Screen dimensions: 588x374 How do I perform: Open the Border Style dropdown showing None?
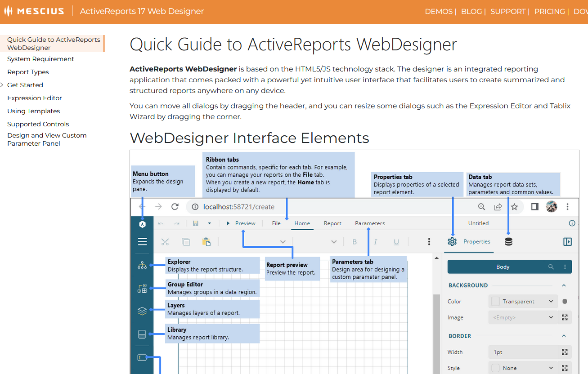point(523,368)
